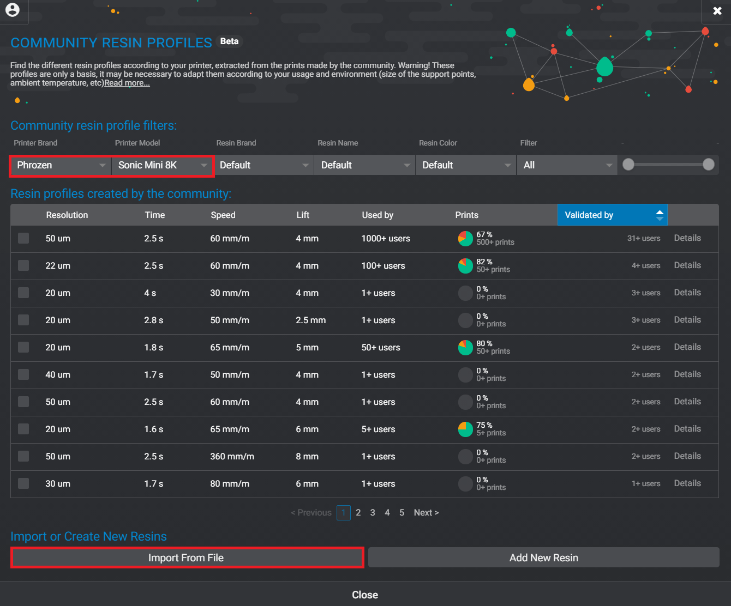Click the 80% prints pie chart icon

coord(465,347)
